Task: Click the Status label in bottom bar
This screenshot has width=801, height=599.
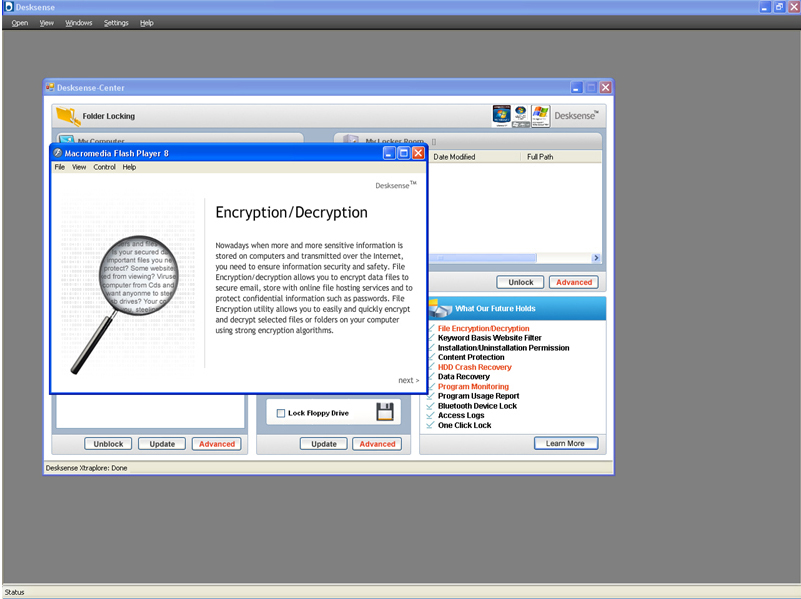Action: point(14,592)
